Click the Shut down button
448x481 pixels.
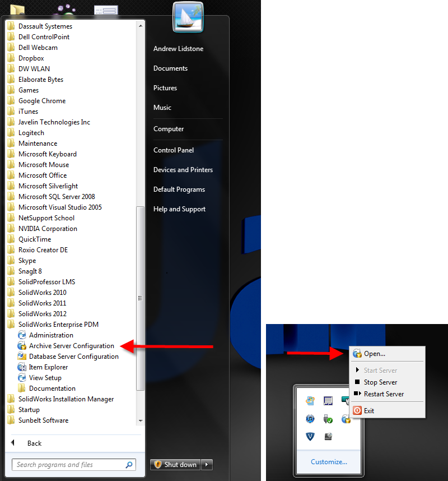pos(176,464)
